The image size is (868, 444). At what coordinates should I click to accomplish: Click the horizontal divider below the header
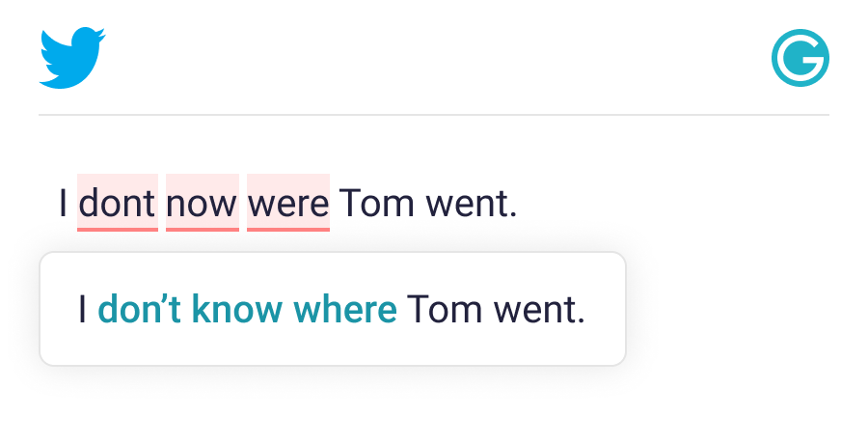click(434, 115)
